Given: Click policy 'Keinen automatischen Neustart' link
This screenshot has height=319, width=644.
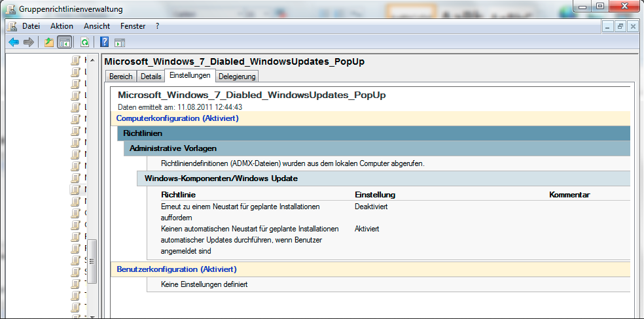Looking at the screenshot, I should click(250, 239).
